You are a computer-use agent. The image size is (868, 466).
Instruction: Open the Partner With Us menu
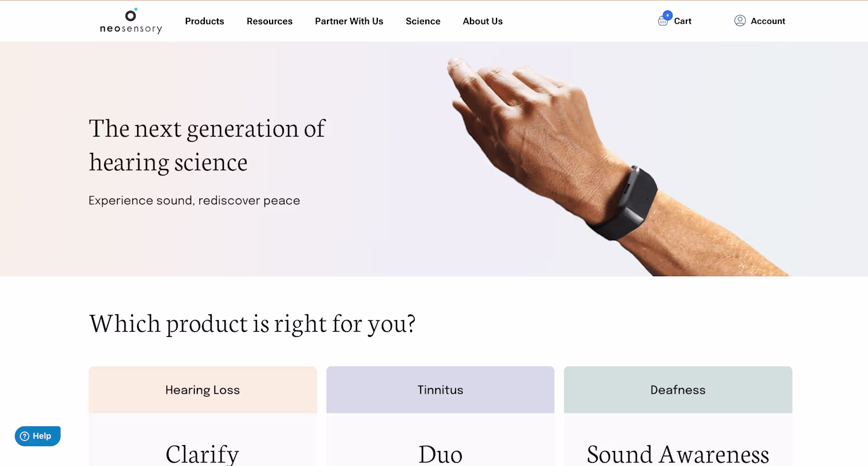349,21
